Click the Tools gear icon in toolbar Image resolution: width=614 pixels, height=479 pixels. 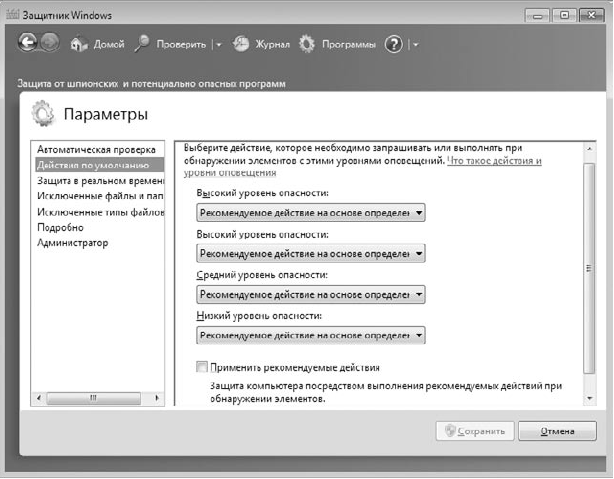tap(307, 44)
